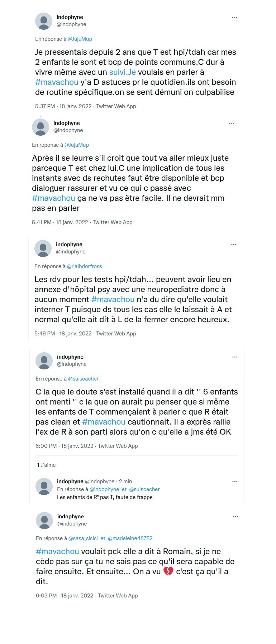
Task: Open more options on the 6:03 PM tweet
Action: (235, 517)
